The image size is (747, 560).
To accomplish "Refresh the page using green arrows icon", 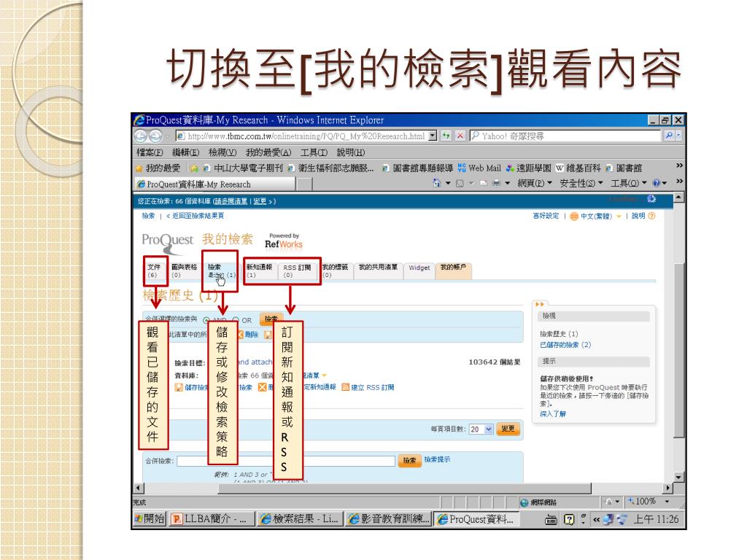I will point(446,136).
